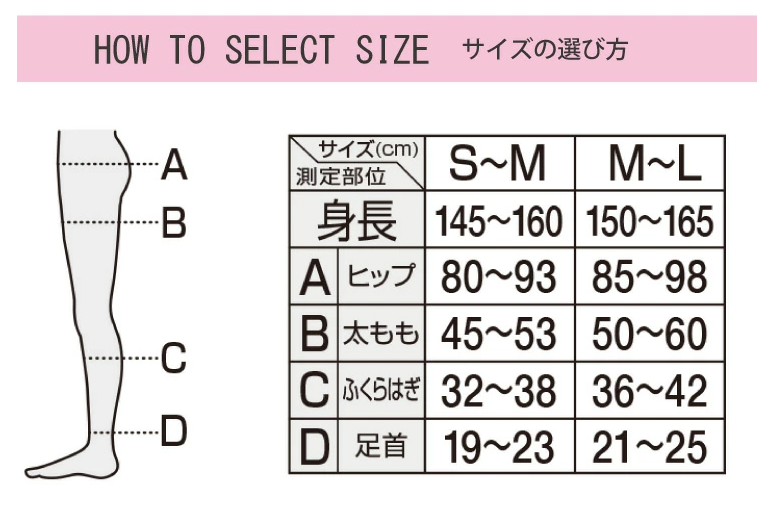Click the leg measurement diagram illustration

[95, 300]
